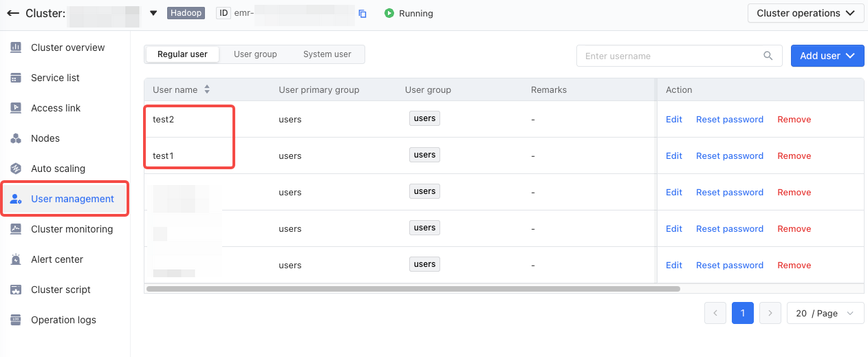
Task: Click users group tag in test2 row
Action: coord(424,118)
